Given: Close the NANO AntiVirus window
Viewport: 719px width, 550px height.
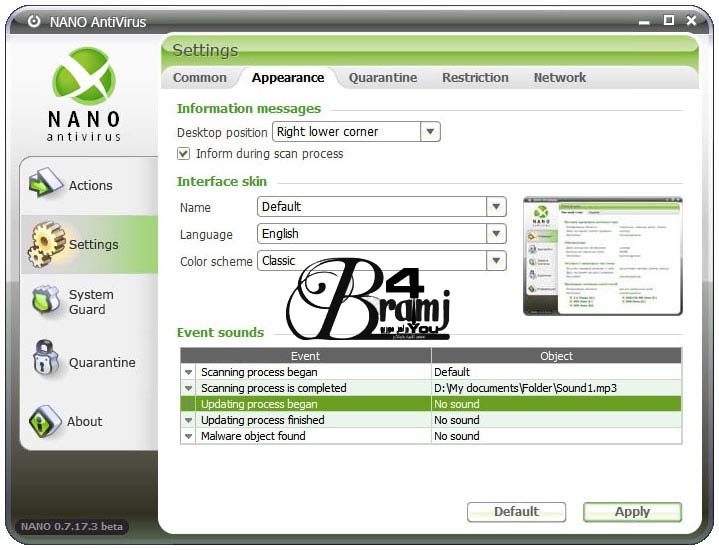Looking at the screenshot, I should (691, 21).
